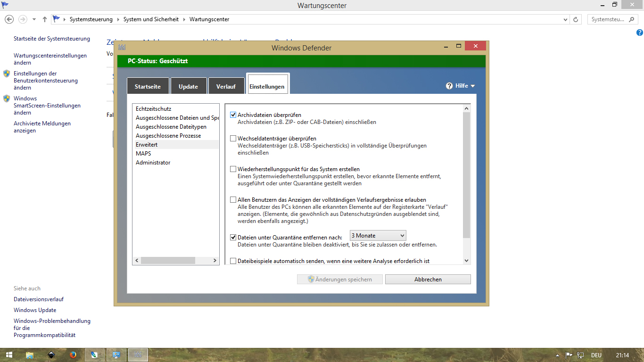Open Einstellungen der Benutzerkontensteuerung ändern

coord(46,81)
